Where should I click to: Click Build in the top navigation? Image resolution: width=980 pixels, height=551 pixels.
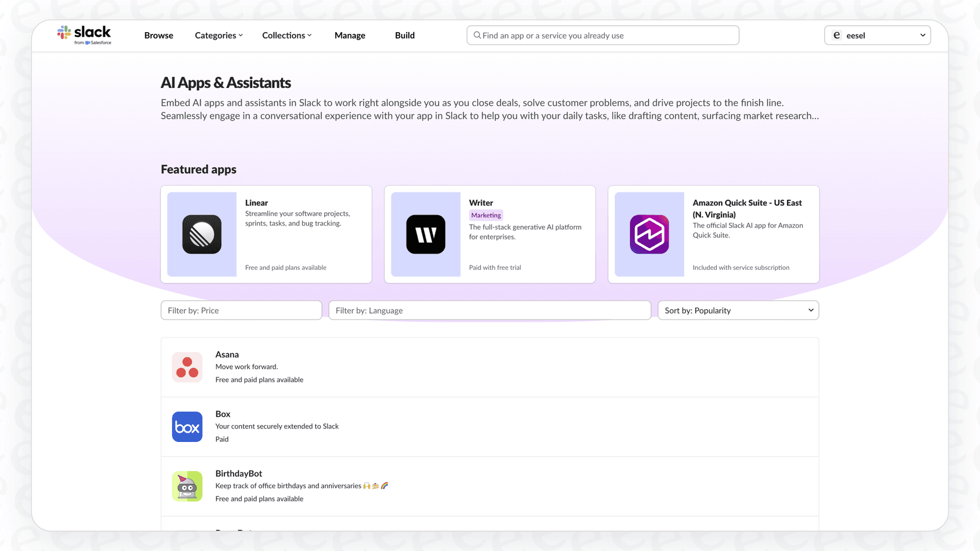[404, 35]
